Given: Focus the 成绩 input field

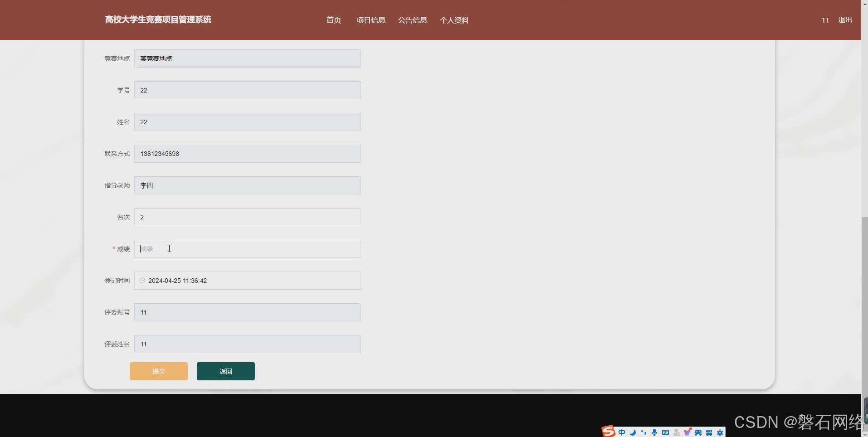Looking at the screenshot, I should tap(248, 249).
